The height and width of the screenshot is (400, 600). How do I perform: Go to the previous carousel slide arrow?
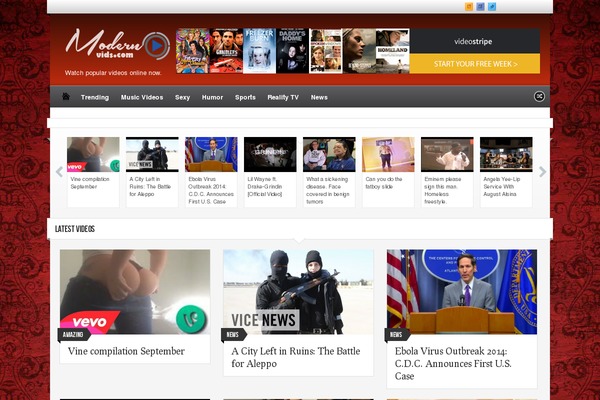coord(59,172)
